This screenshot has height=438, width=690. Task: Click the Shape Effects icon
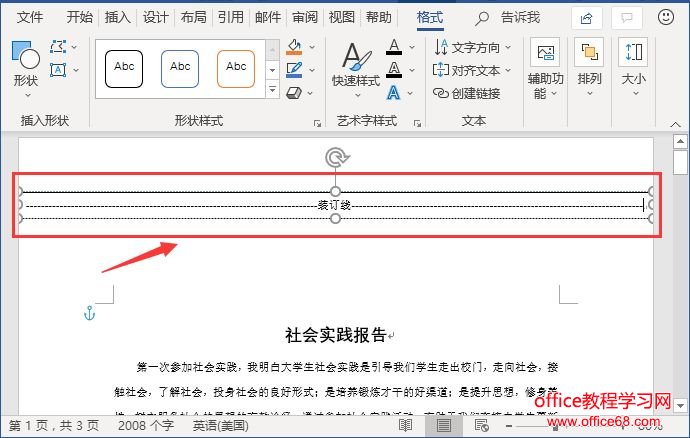coord(294,93)
